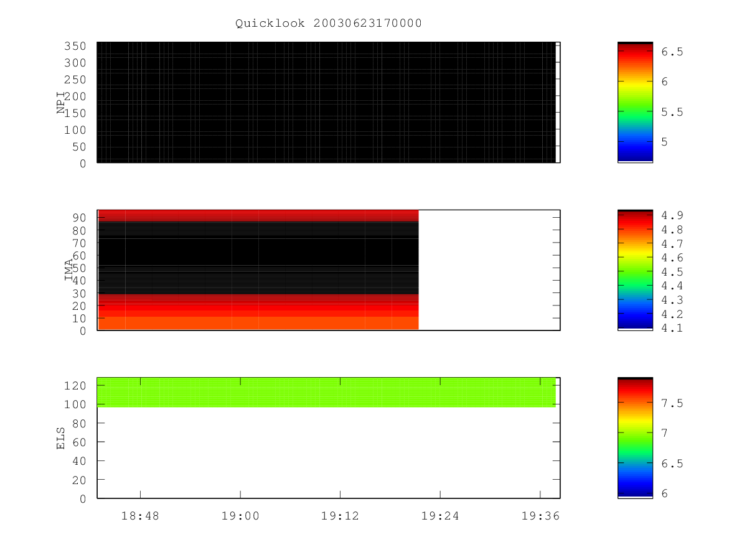Screen dimensions: 747x560
Task: Click the black NPI spectrogram panel
Action: tap(326, 102)
